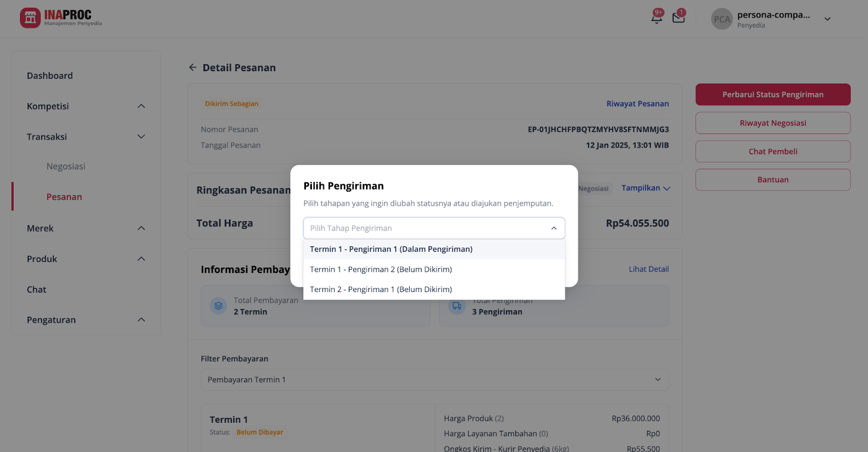
Task: Open the Pembayaran Termin 1 filter dropdown
Action: coord(435,380)
